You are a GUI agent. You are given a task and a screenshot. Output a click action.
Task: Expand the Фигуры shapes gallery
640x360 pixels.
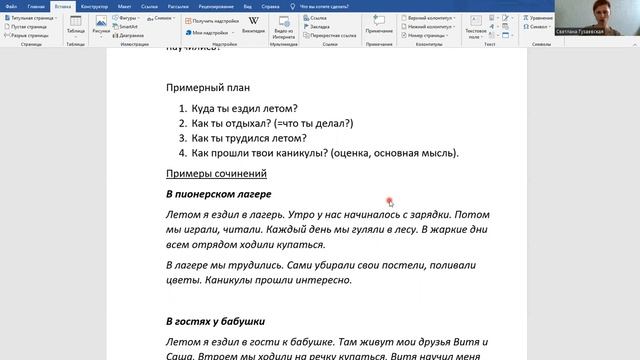126,18
